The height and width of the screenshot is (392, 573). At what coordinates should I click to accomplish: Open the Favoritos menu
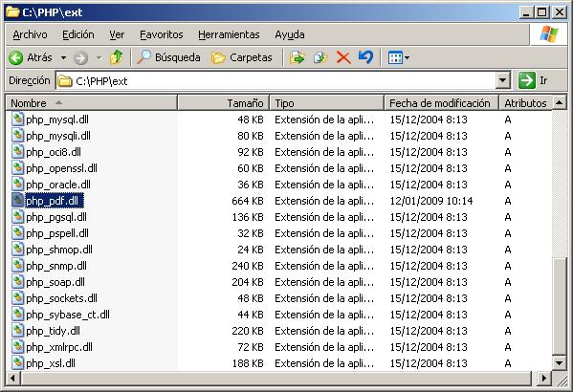(161, 34)
